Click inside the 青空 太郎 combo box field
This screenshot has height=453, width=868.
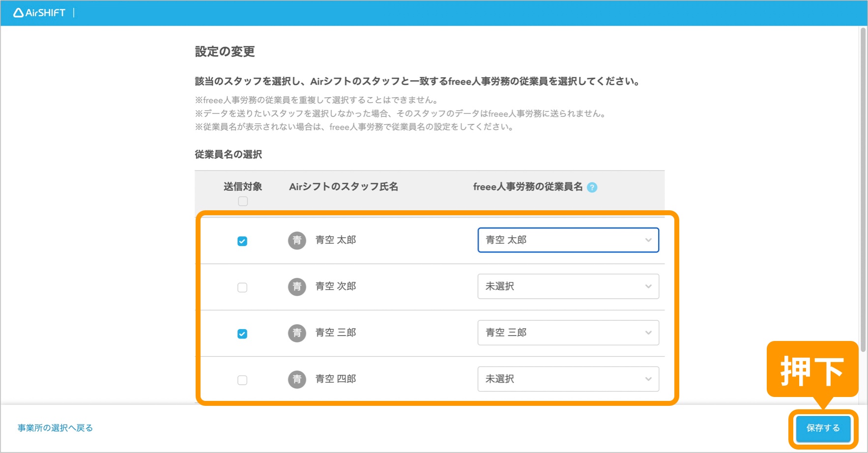click(x=541, y=240)
